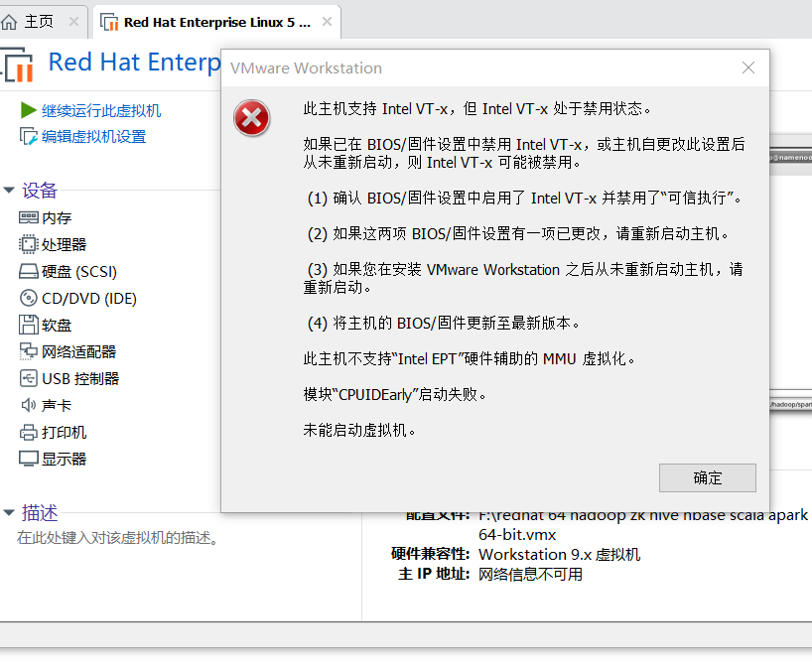Image resolution: width=812 pixels, height=670 pixels.
Task: Click the home icon on the 主页 tab
Action: click(x=9, y=22)
